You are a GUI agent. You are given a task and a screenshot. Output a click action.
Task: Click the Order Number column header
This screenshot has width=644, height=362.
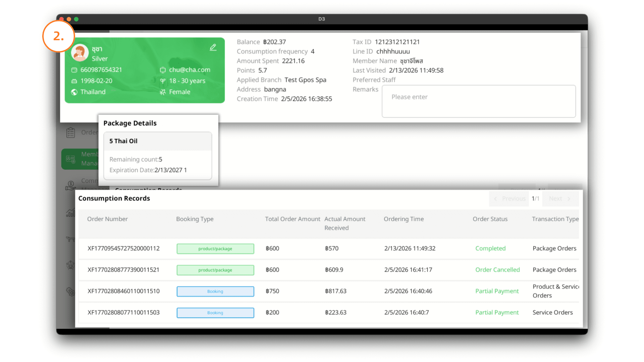[107, 219]
